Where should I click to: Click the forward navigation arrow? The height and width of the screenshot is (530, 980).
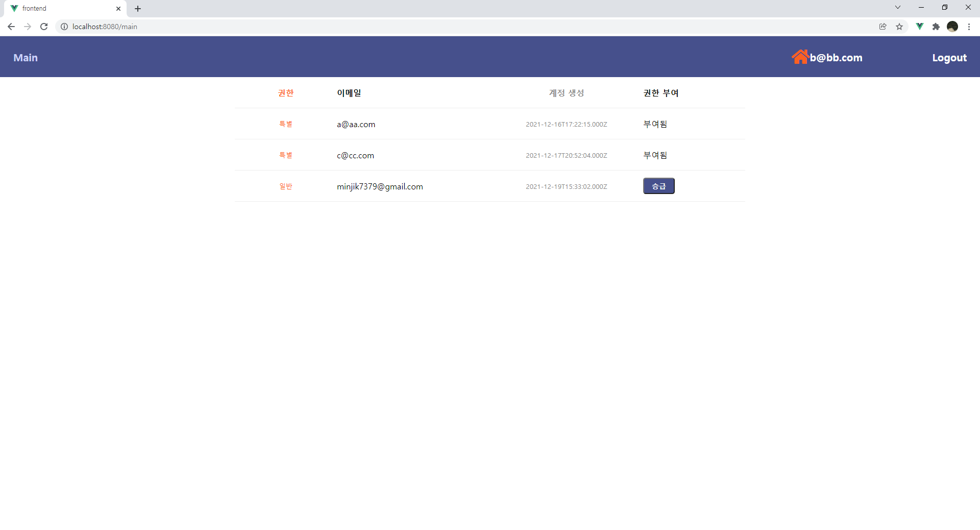(x=28, y=27)
